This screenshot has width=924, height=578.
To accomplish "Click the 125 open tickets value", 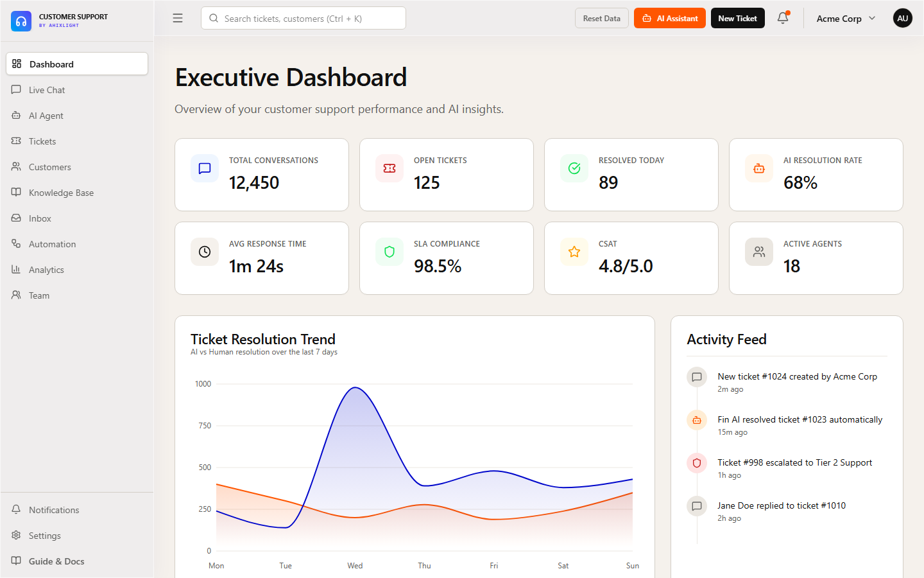I will [x=427, y=183].
